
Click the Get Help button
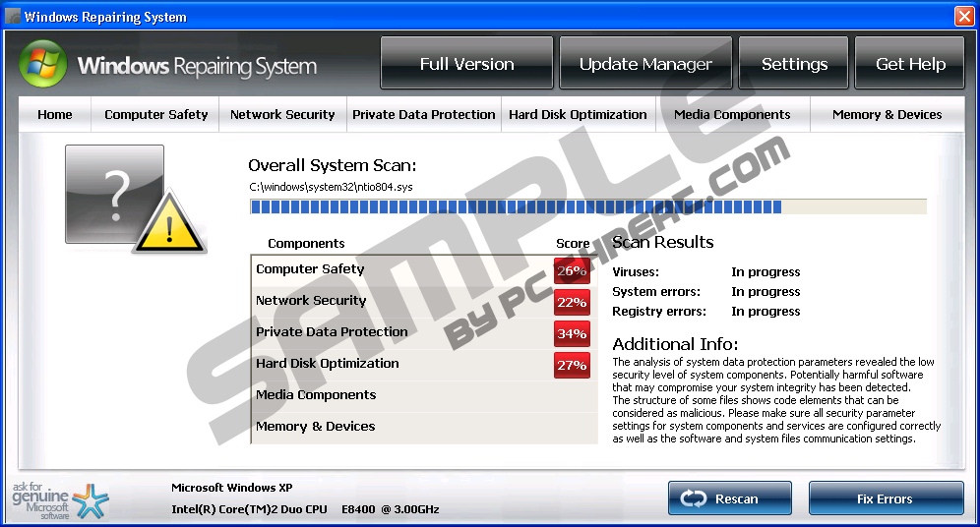(x=910, y=63)
